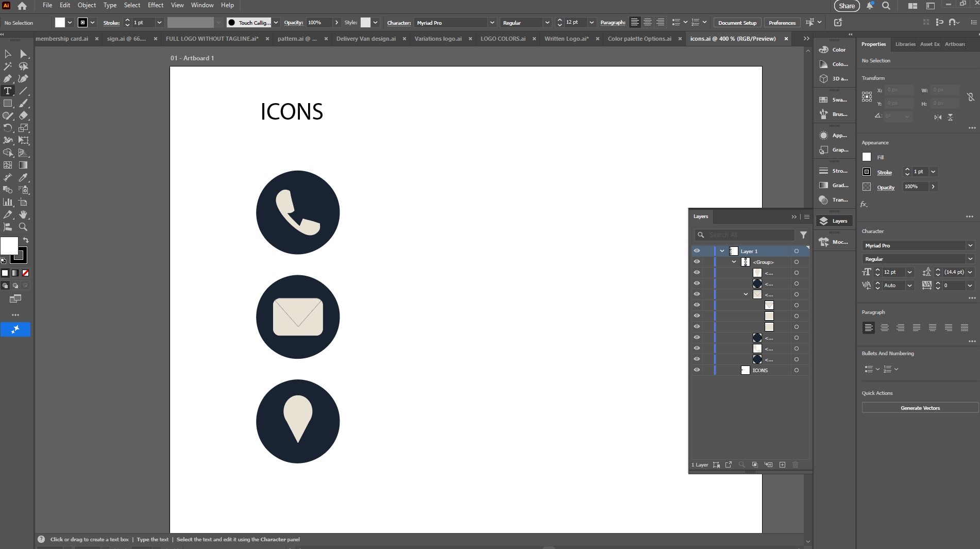Select the Gradient tool
This screenshot has height=549, width=980.
pos(23,165)
